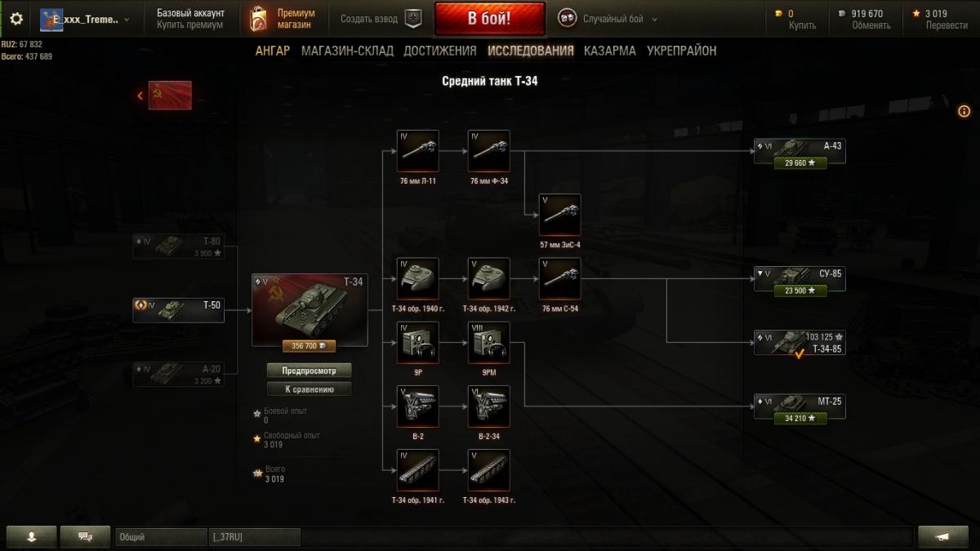Screen dimensions: 980x551
Task: Open the Достижения tab
Action: point(440,51)
